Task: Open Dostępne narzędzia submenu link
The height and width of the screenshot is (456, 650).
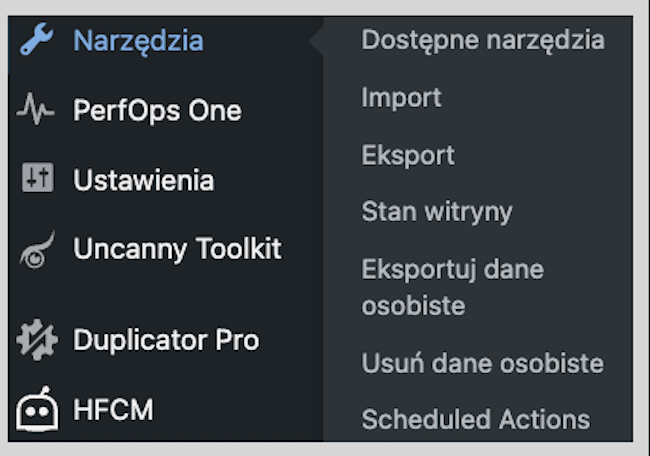Action: (x=483, y=40)
